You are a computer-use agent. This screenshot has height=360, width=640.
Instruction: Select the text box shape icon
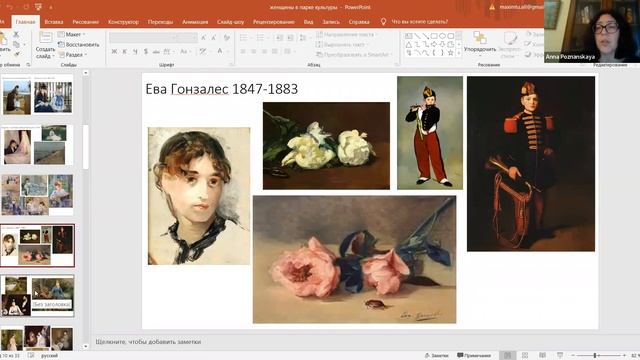pyautogui.click(x=409, y=36)
